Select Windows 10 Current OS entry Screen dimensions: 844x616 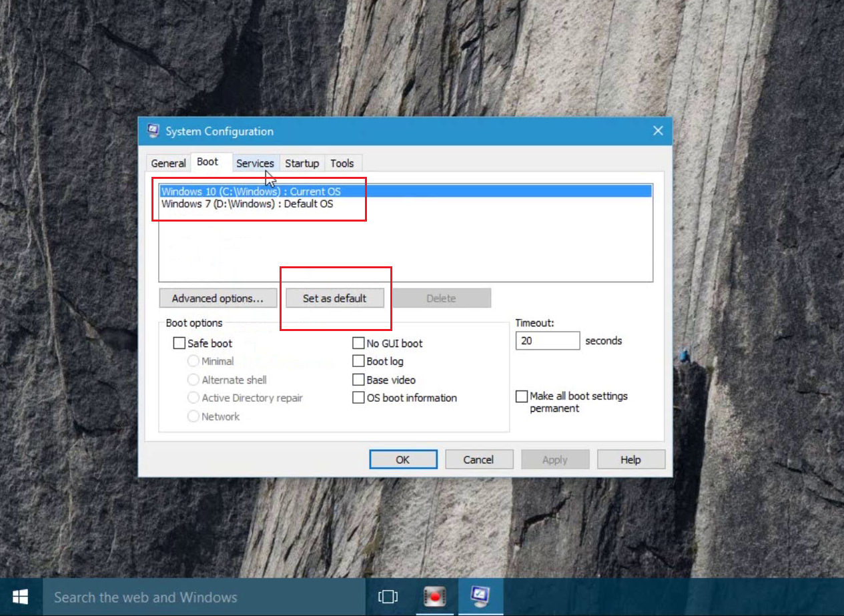click(405, 192)
